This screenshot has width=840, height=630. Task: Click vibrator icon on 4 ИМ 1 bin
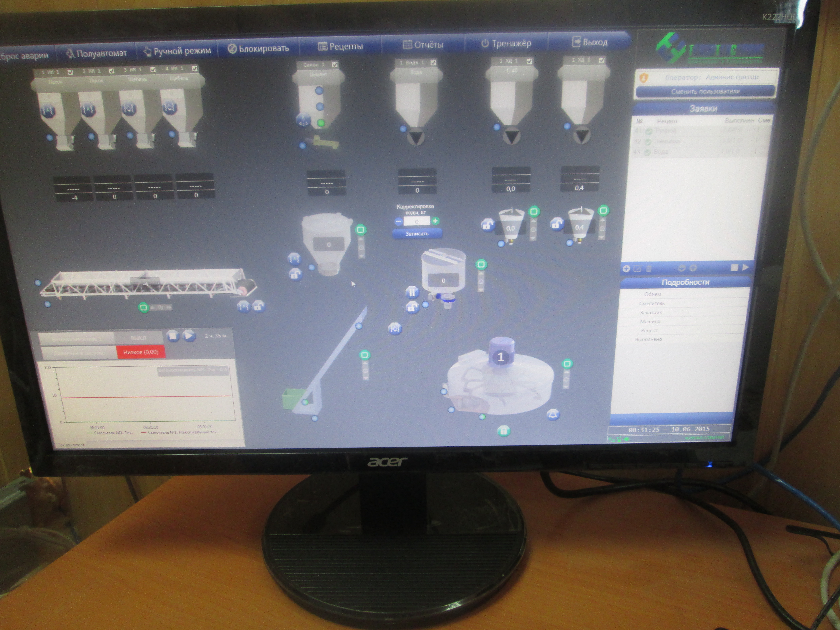169,108
